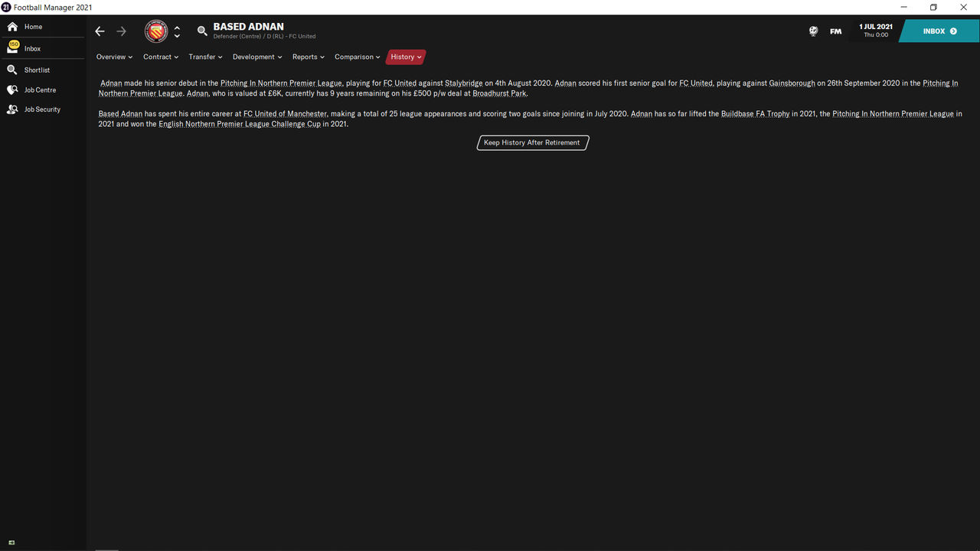Image resolution: width=980 pixels, height=551 pixels.
Task: Open the Home sidebar icon
Action: click(x=12, y=27)
